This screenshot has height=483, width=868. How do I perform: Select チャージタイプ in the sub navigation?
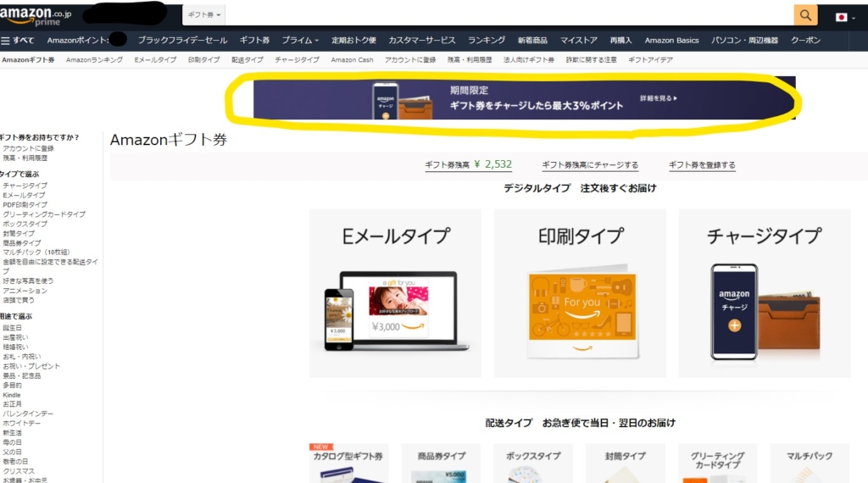pos(298,60)
